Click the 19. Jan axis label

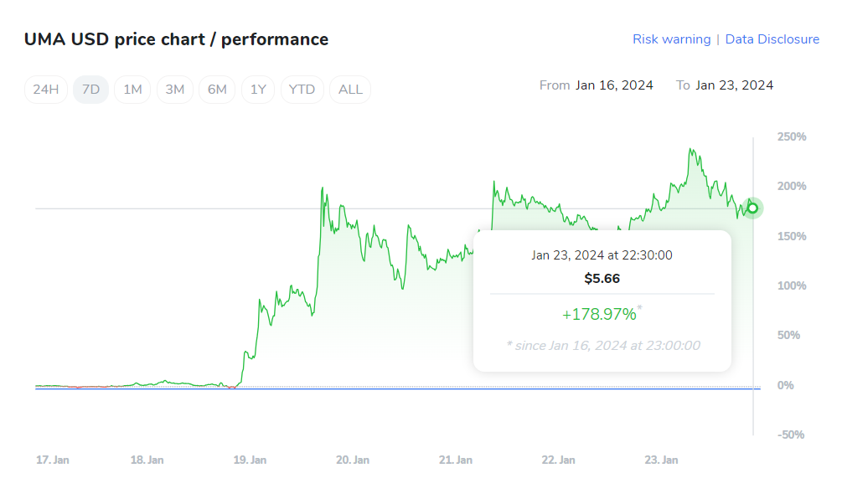[250, 460]
